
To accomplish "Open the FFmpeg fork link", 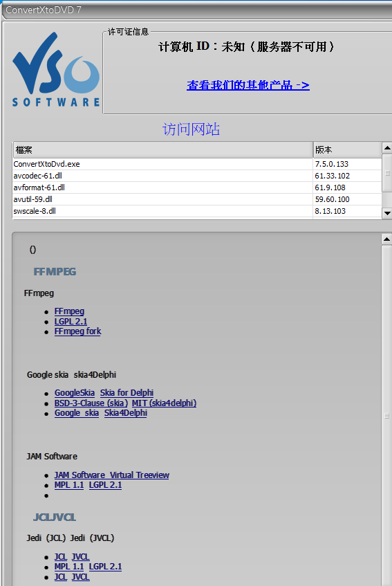I will point(77,331).
